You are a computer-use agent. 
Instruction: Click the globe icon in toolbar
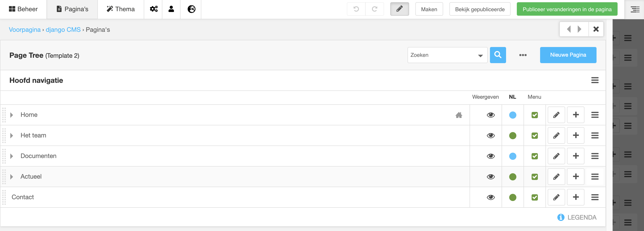coord(191,9)
